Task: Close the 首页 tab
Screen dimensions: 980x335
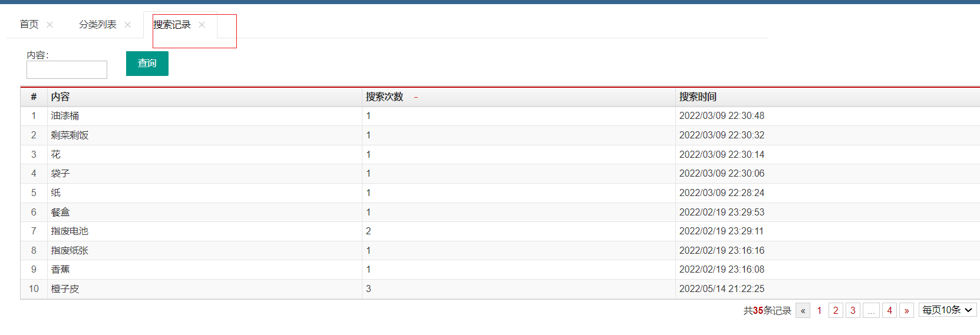Action: coord(50,25)
